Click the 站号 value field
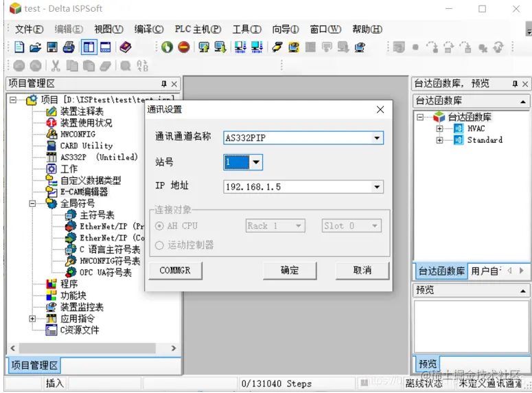This screenshot has width=532, height=393. tap(236, 162)
